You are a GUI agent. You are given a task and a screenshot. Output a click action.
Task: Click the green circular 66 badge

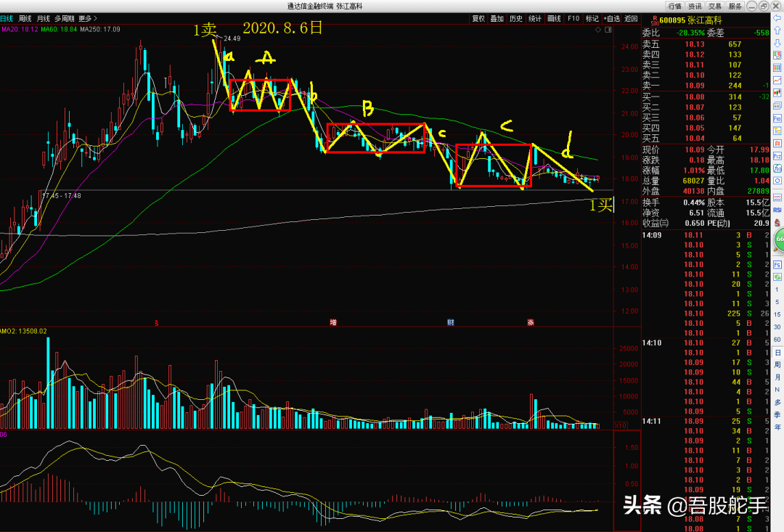[x=779, y=240]
